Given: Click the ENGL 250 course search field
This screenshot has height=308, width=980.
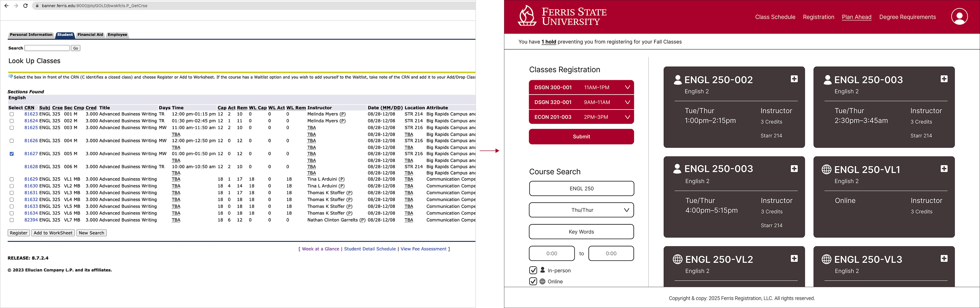Looking at the screenshot, I should click(581, 188).
